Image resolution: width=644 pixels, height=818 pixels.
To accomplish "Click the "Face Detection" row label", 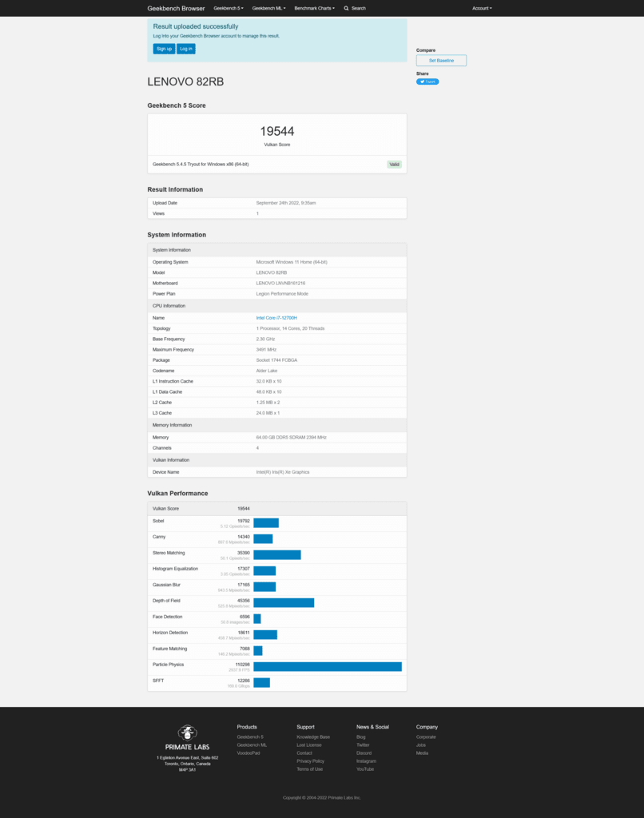I will point(168,617).
